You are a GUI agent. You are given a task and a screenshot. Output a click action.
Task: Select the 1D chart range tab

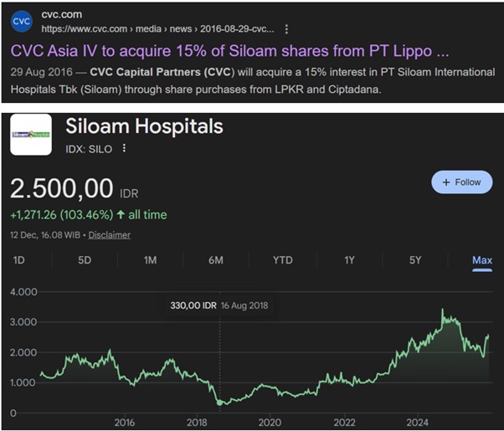coord(19,260)
